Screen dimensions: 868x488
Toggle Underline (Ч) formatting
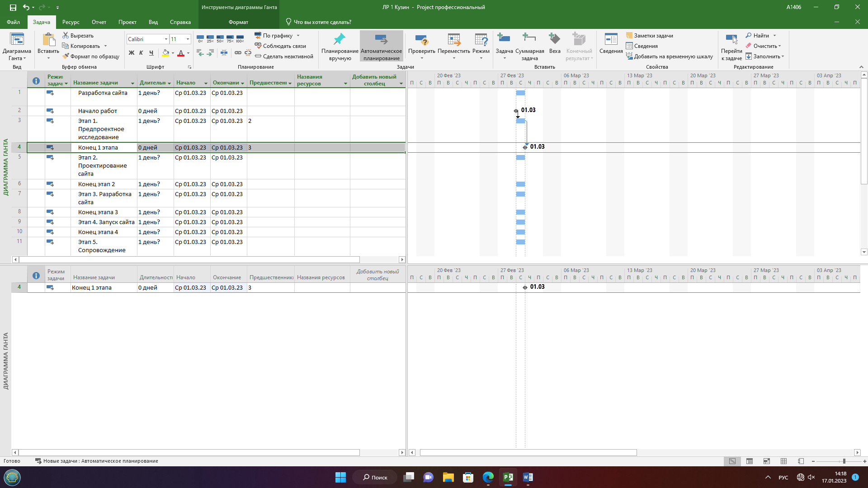(151, 53)
